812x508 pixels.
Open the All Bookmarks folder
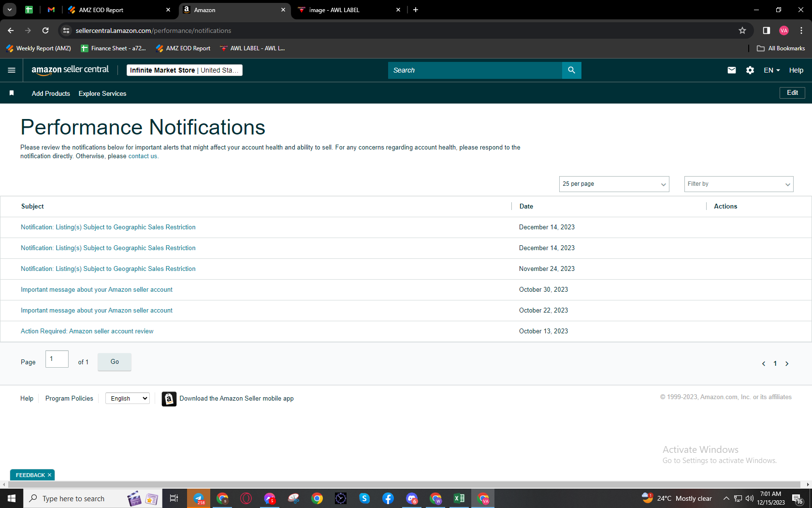pyautogui.click(x=781, y=48)
